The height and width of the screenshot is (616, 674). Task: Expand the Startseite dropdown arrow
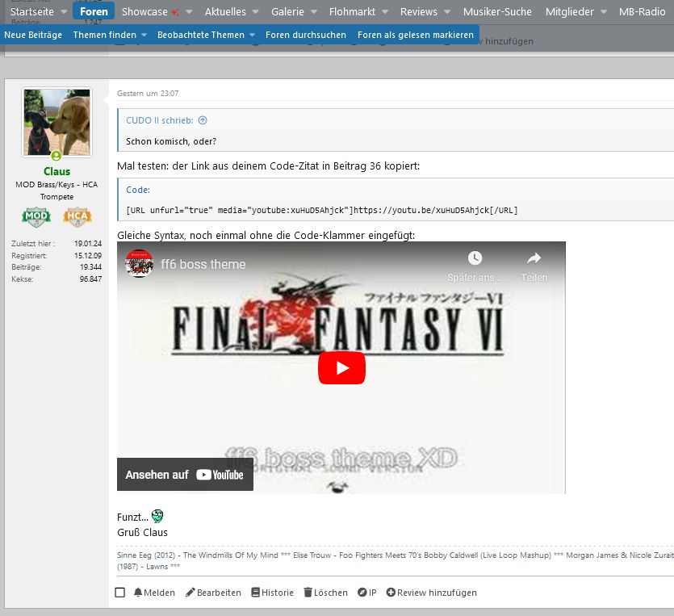point(64,12)
